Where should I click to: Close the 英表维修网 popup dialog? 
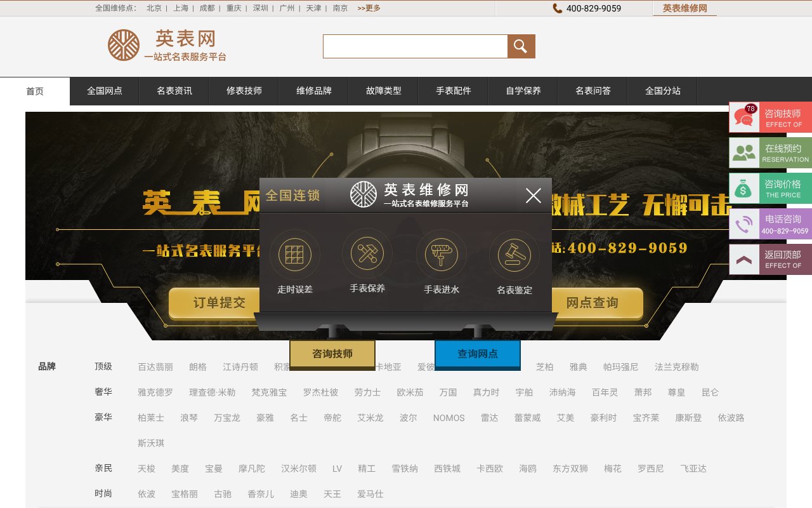[533, 196]
